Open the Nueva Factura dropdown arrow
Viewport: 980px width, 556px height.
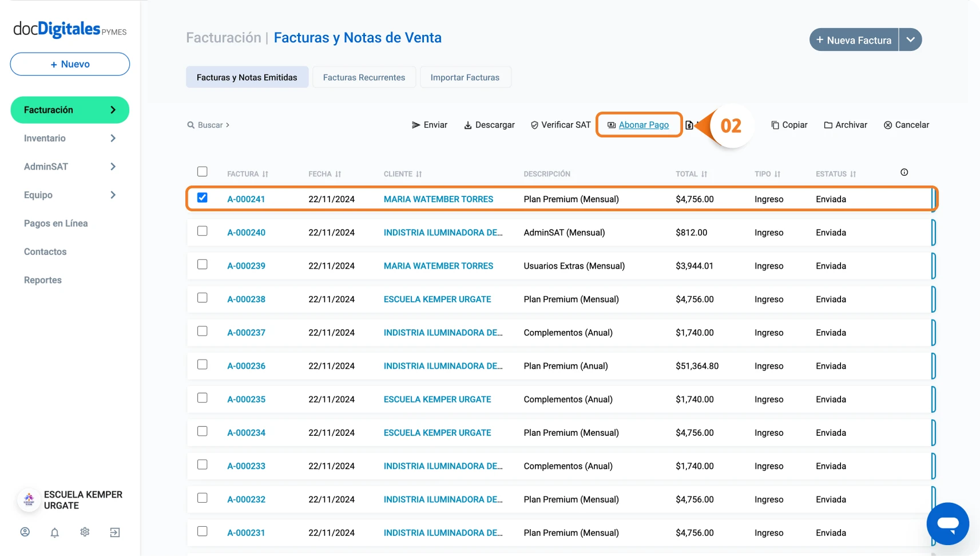coord(910,40)
